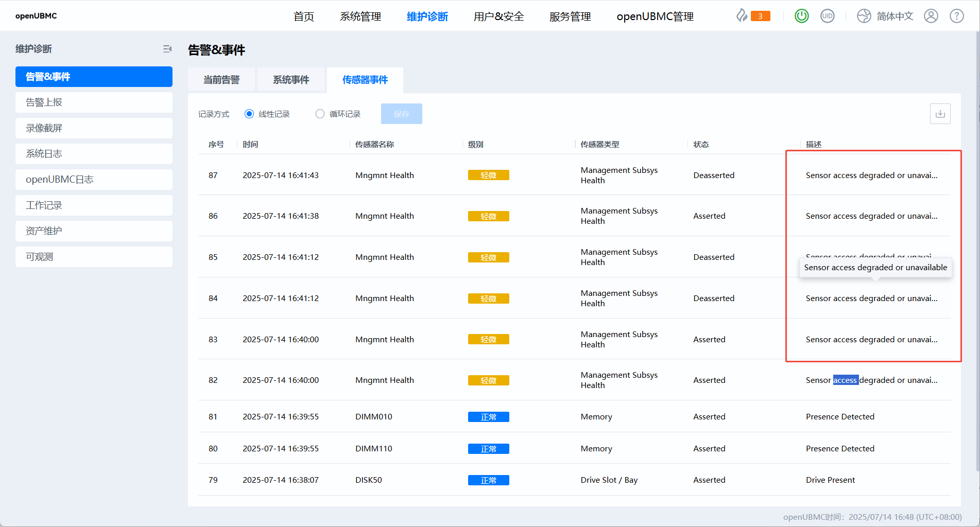Click Drive Slot / Bay sensor type
This screenshot has height=527, width=980.
[x=609, y=480]
